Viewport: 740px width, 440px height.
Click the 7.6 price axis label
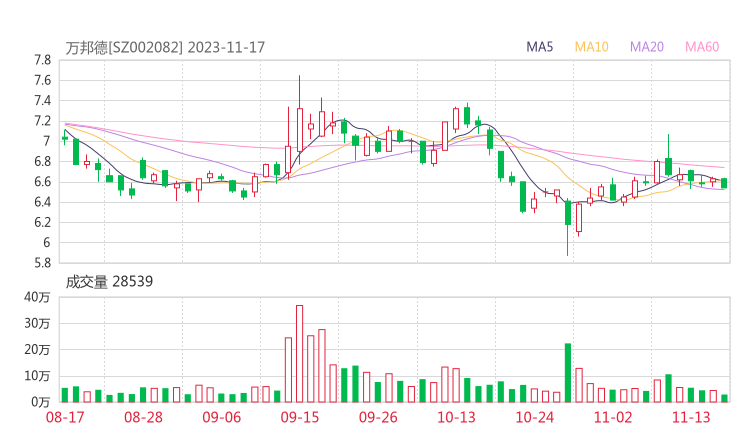pyautogui.click(x=42, y=80)
